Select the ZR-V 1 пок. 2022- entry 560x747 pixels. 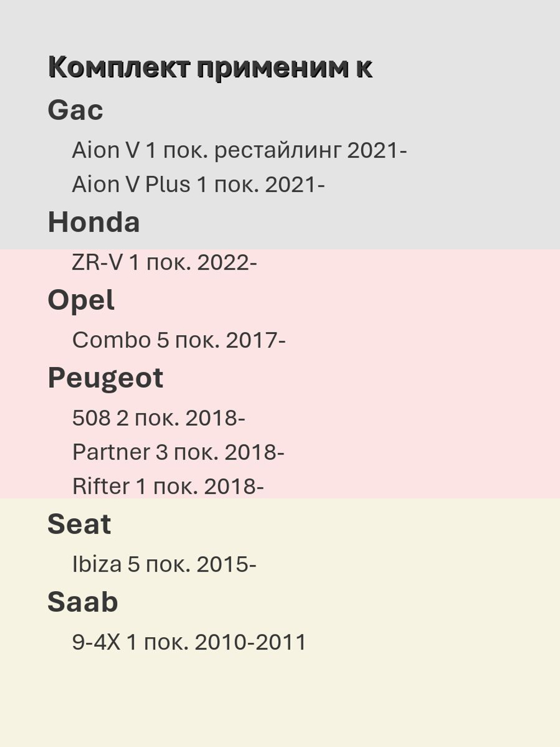coord(165,262)
